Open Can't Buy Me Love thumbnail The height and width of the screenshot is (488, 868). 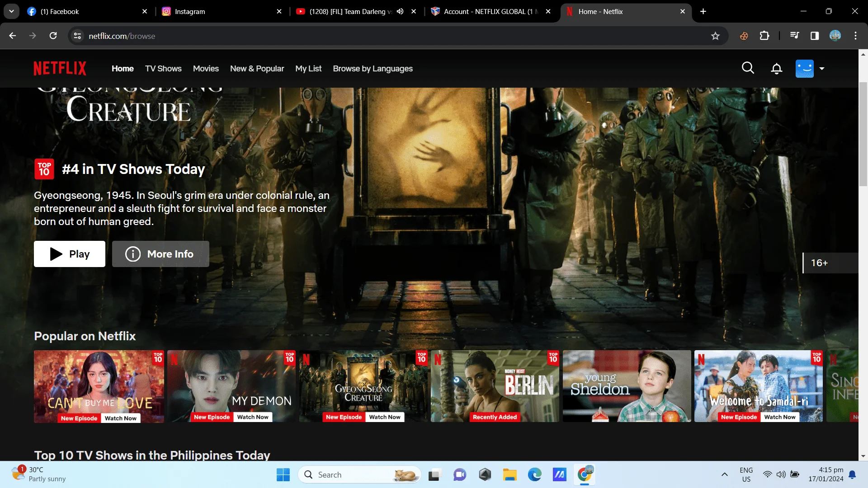tap(99, 386)
